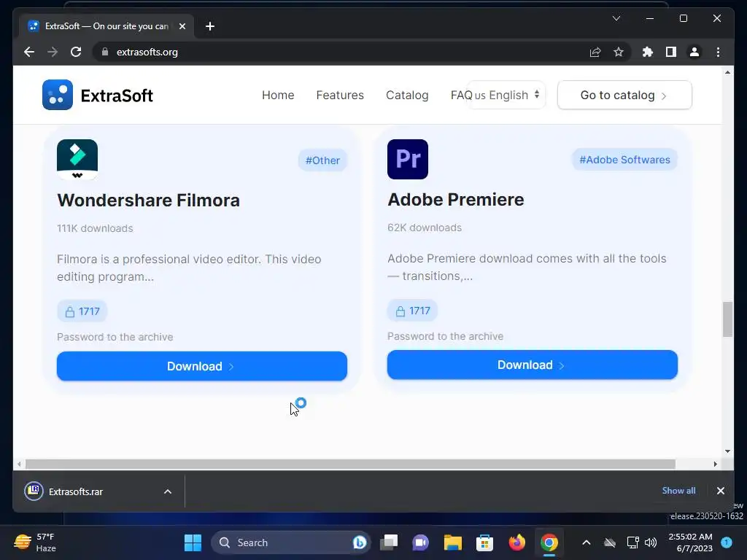The image size is (747, 560).
Task: Click the address bar URL extrasofts.org
Action: (x=147, y=52)
